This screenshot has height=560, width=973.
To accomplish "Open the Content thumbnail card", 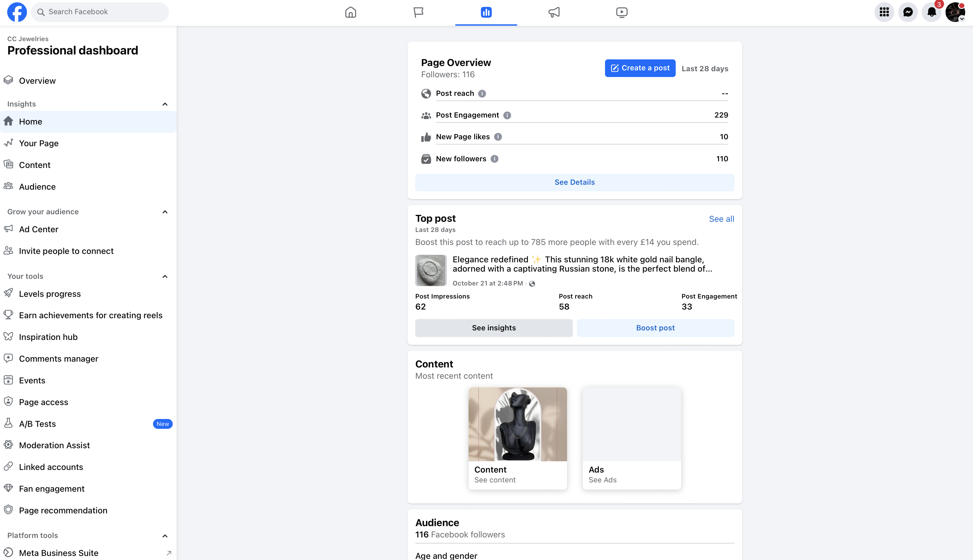I will click(x=517, y=438).
